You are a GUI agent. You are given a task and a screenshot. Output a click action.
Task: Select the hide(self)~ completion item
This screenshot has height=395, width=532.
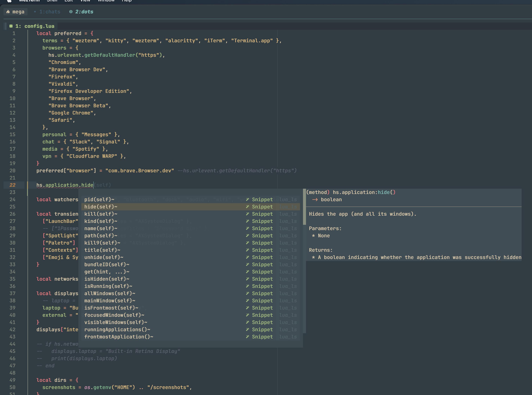point(191,207)
